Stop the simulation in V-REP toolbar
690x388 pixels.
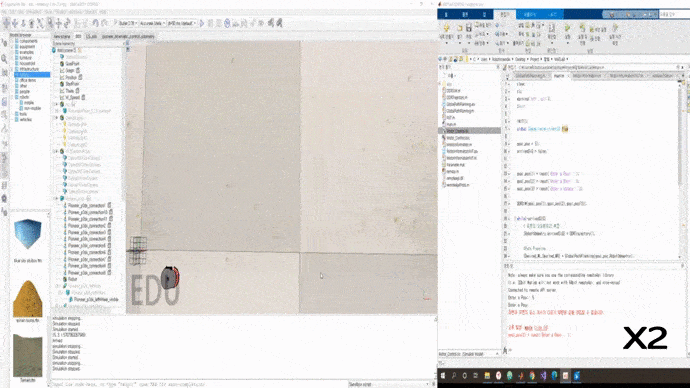click(219, 23)
